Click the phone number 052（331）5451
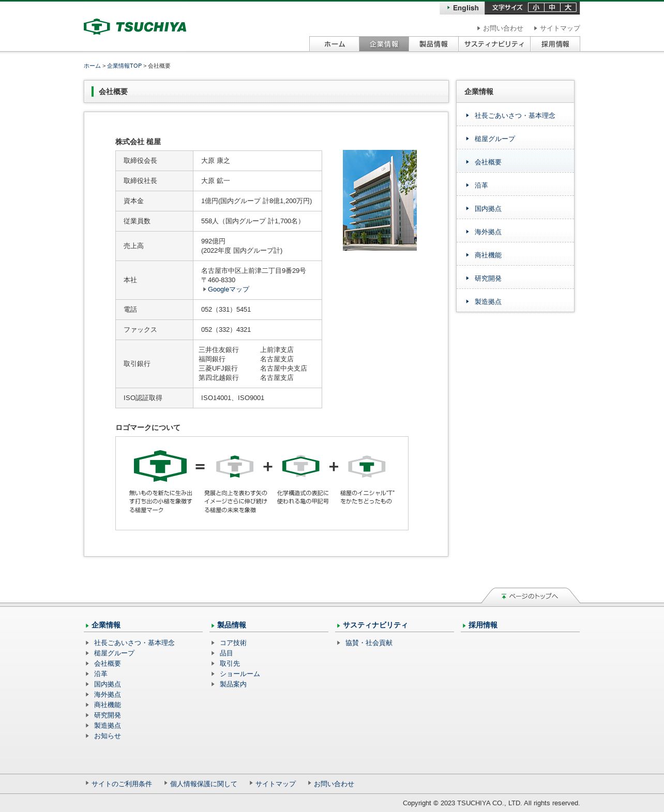 coord(226,310)
